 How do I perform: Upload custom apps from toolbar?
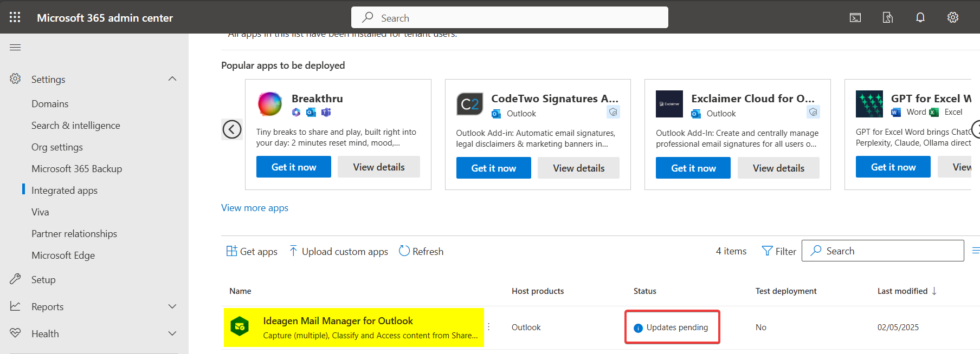coord(339,251)
